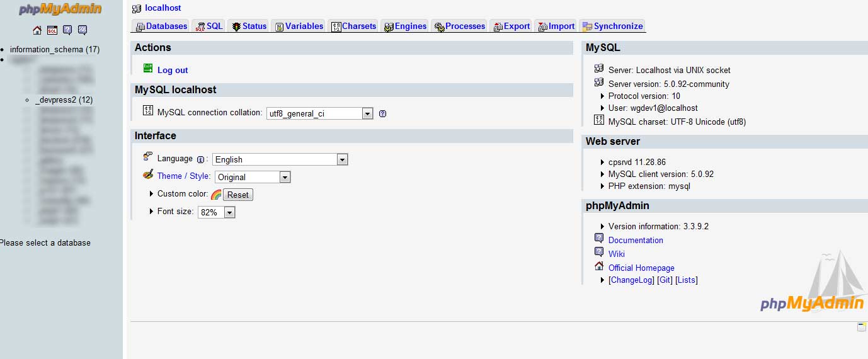Open the Export tab
The height and width of the screenshot is (359, 868).
click(x=511, y=26)
